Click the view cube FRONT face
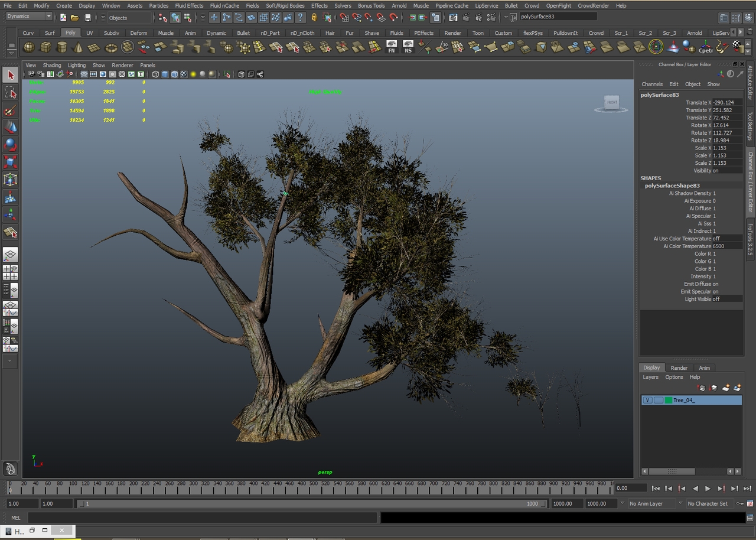This screenshot has height=540, width=756. tap(612, 102)
